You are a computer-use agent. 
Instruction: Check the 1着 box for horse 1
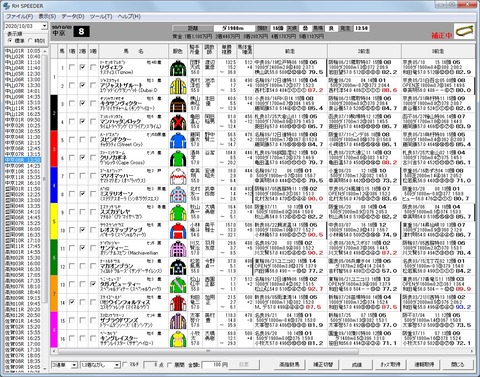click(x=72, y=67)
